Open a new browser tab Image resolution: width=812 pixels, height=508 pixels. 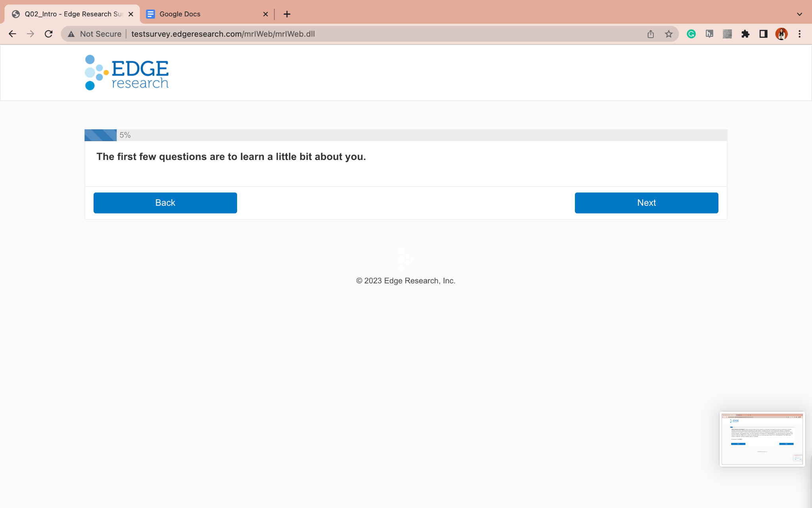[287, 14]
